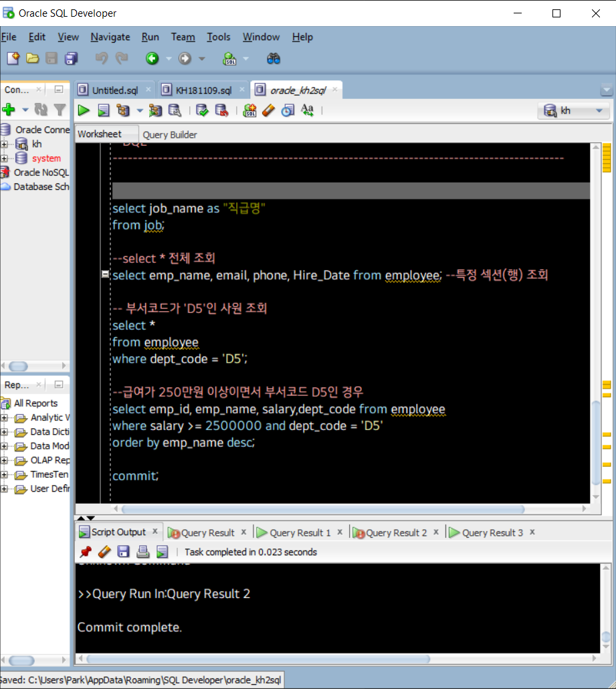Click the Aa change-case icon
The height and width of the screenshot is (689, 616).
[307, 111]
